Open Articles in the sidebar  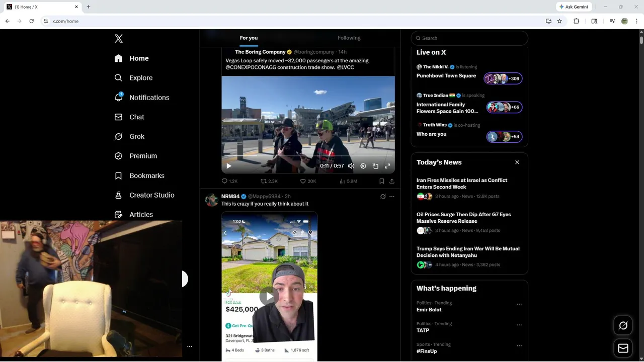point(134,214)
